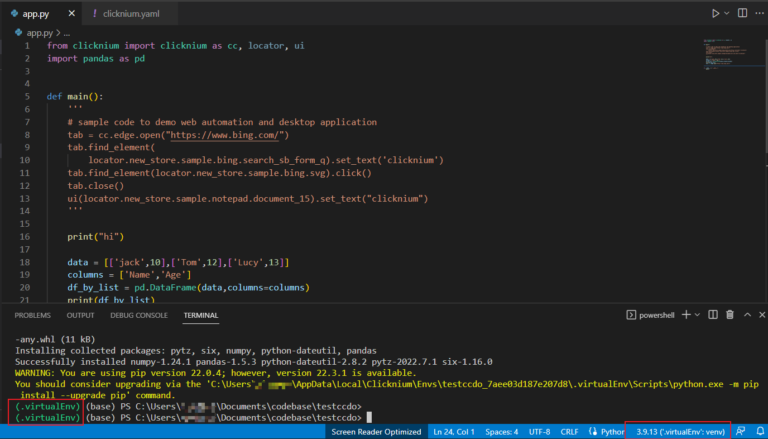Maximize the panel with the up chevron
This screenshot has height=439, width=768.
747,315
